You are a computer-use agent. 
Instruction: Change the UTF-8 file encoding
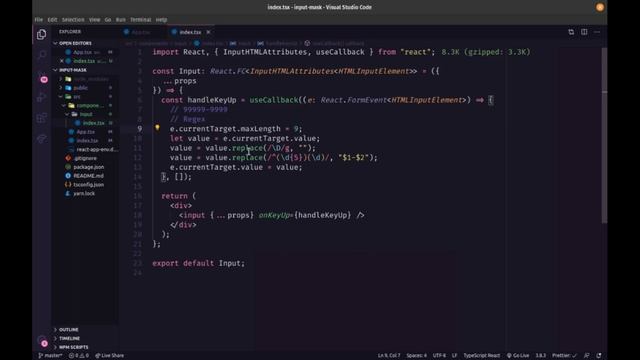(x=439, y=356)
